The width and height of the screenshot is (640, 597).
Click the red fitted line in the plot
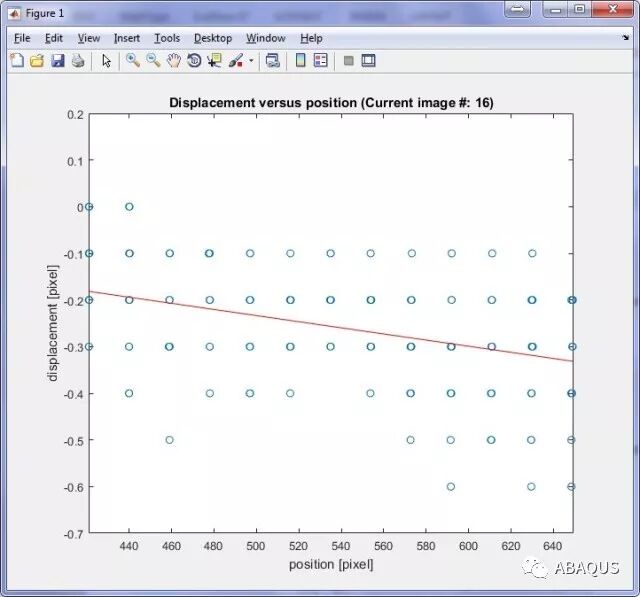pyautogui.click(x=331, y=326)
